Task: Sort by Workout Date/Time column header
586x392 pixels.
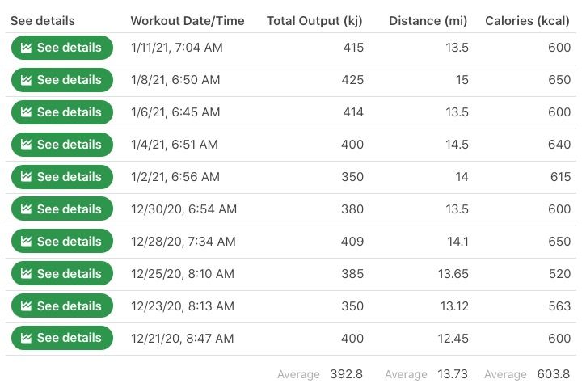Action: 187,21
